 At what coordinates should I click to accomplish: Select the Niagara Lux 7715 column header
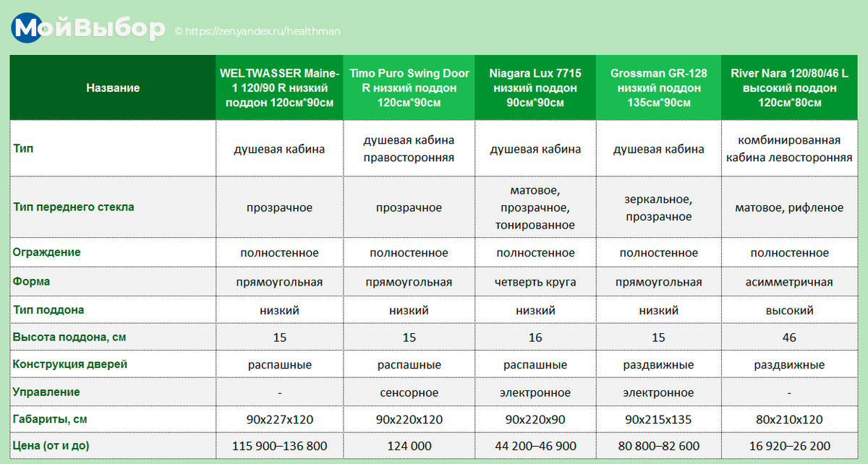(x=535, y=87)
